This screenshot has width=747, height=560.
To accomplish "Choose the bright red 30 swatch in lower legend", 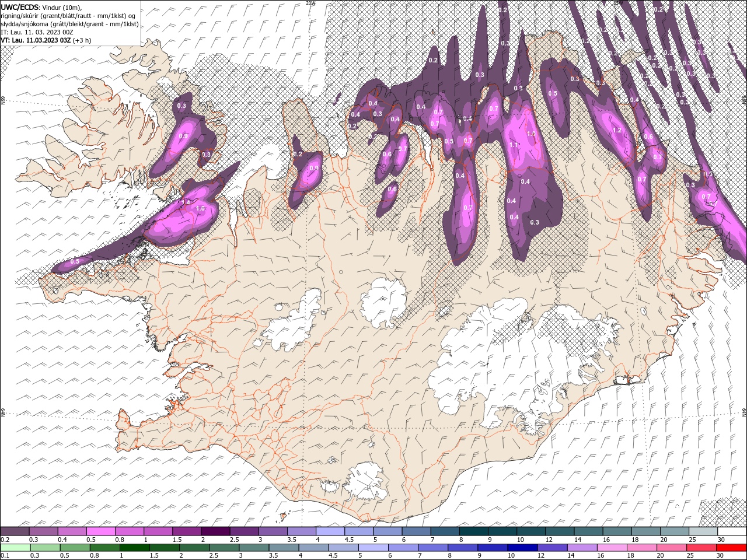I will pos(732,548).
